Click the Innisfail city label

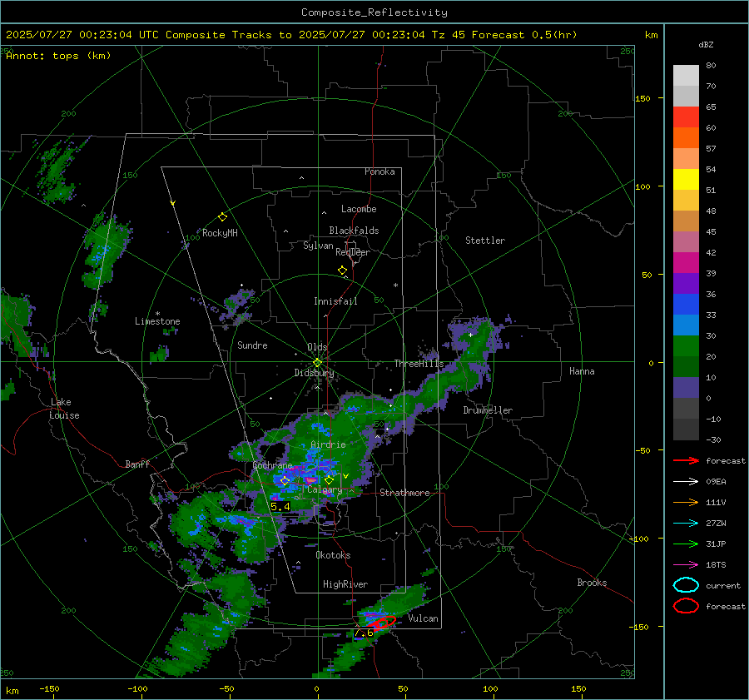coord(335,301)
